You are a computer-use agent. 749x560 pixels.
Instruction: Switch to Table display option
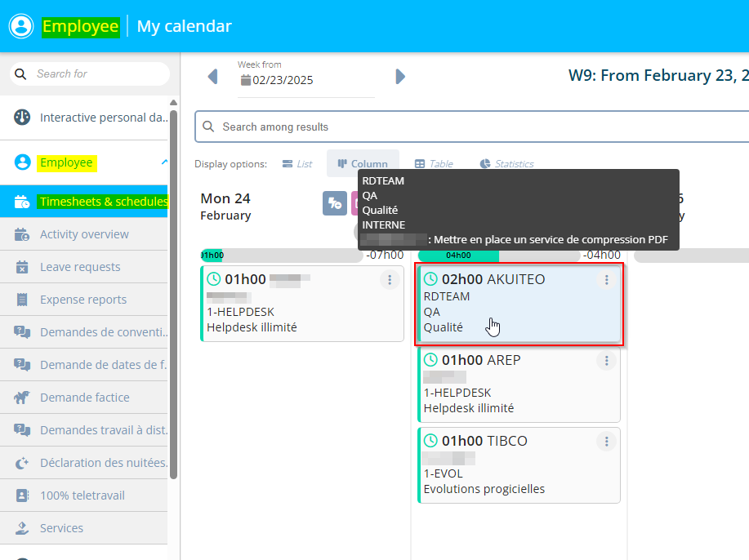pyautogui.click(x=433, y=164)
